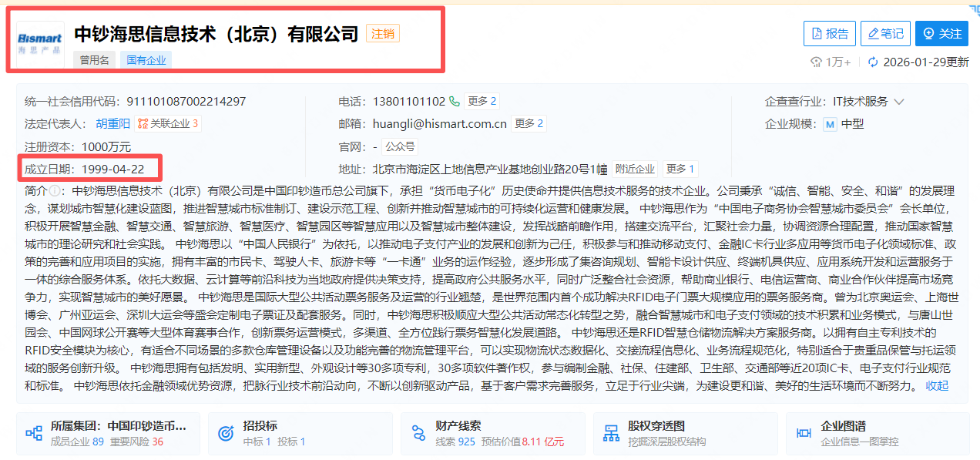Click the 企业图谱 icon

[804, 433]
